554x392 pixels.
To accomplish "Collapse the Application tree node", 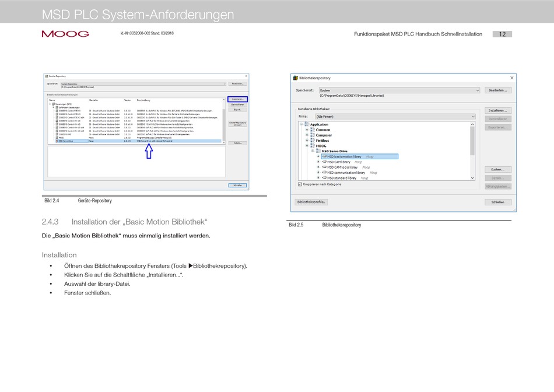I will point(301,124).
